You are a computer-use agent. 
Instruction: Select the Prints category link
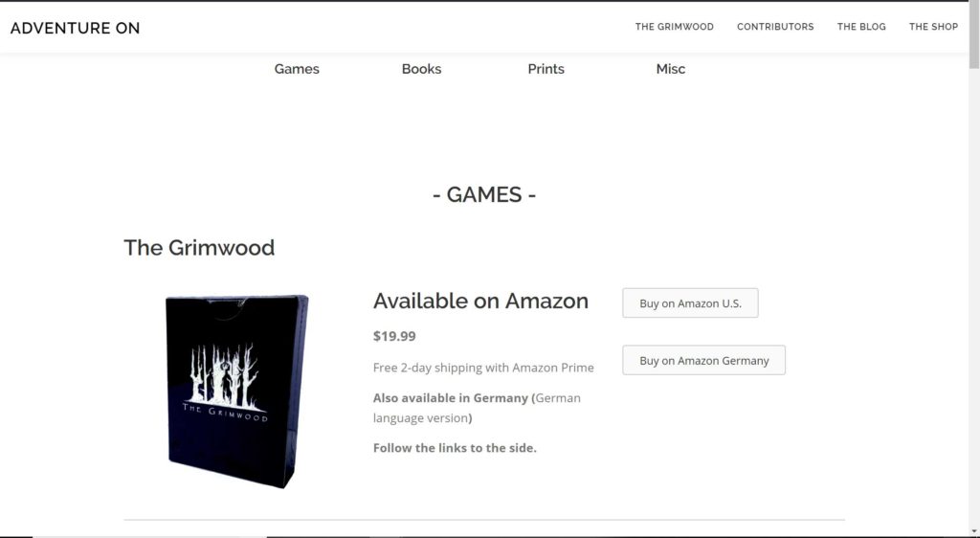tap(546, 69)
